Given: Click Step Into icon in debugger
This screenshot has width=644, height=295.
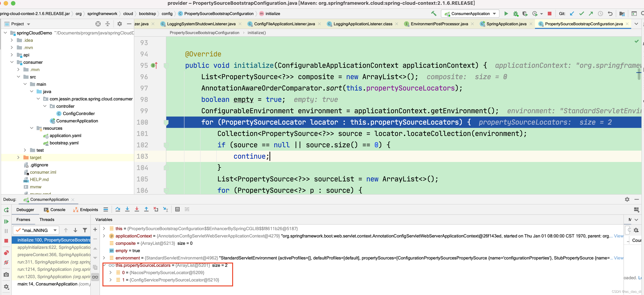Looking at the screenshot, I should point(127,209).
